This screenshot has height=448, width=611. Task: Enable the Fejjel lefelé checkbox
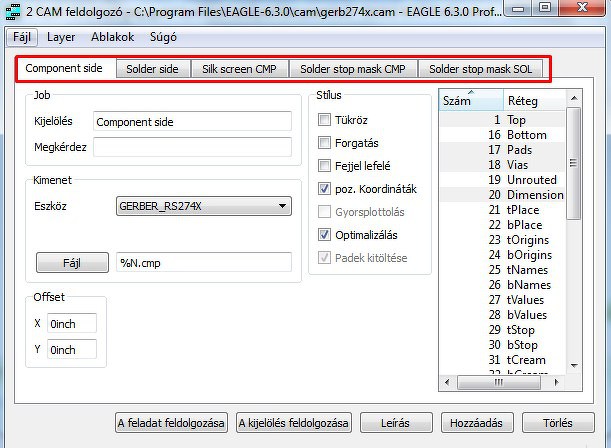click(x=324, y=166)
